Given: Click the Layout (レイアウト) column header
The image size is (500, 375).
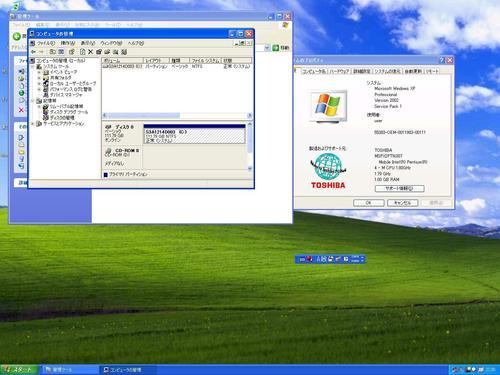Looking at the screenshot, I should point(156,60).
